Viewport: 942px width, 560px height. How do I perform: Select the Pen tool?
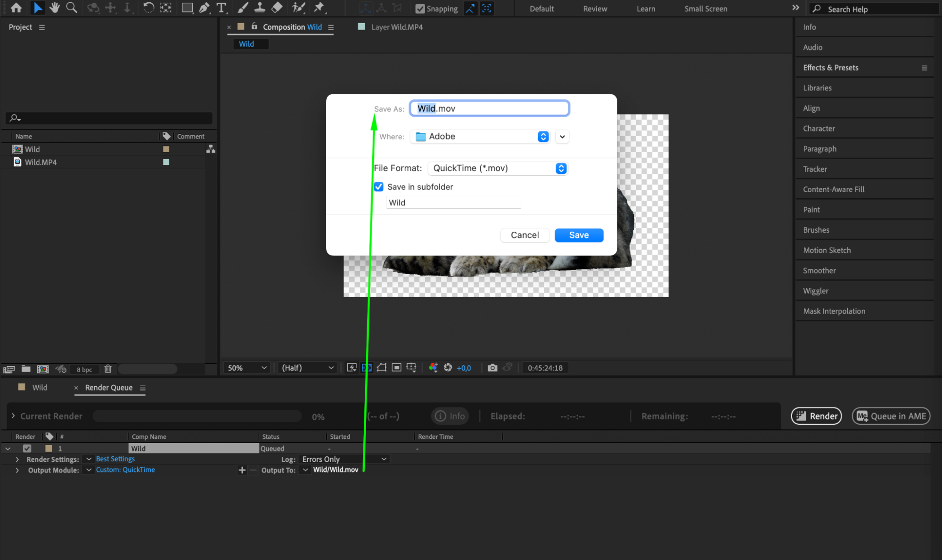tap(204, 8)
